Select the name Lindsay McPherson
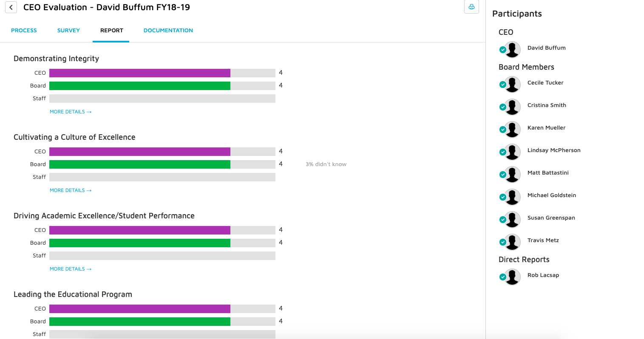Image resolution: width=644 pixels, height=339 pixels. click(x=554, y=150)
